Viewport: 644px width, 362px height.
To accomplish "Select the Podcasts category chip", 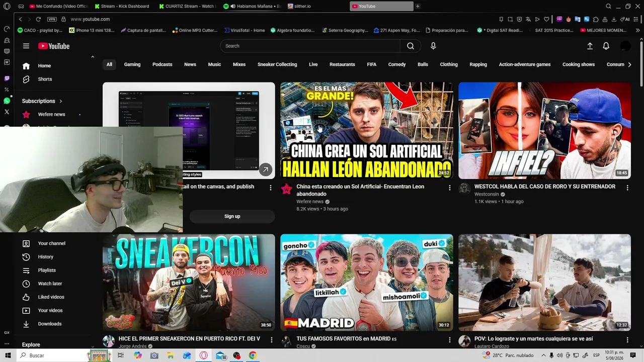I will [x=163, y=64].
